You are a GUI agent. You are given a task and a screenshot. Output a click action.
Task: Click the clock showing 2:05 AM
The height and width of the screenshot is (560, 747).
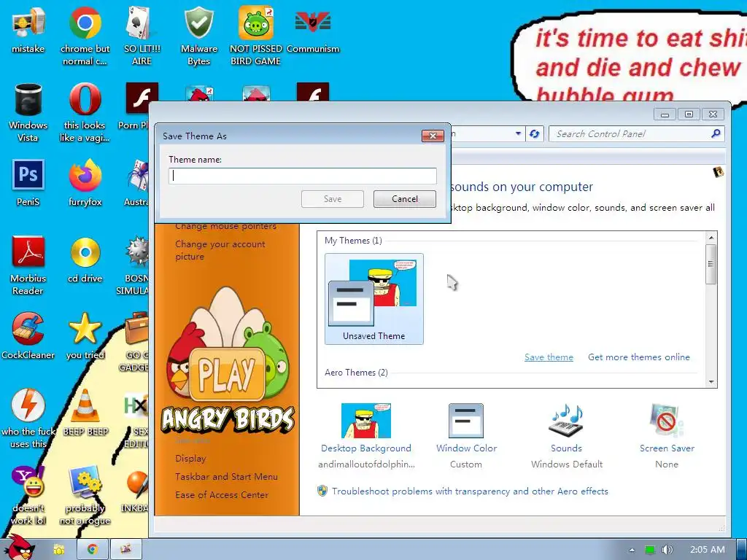coord(707,550)
